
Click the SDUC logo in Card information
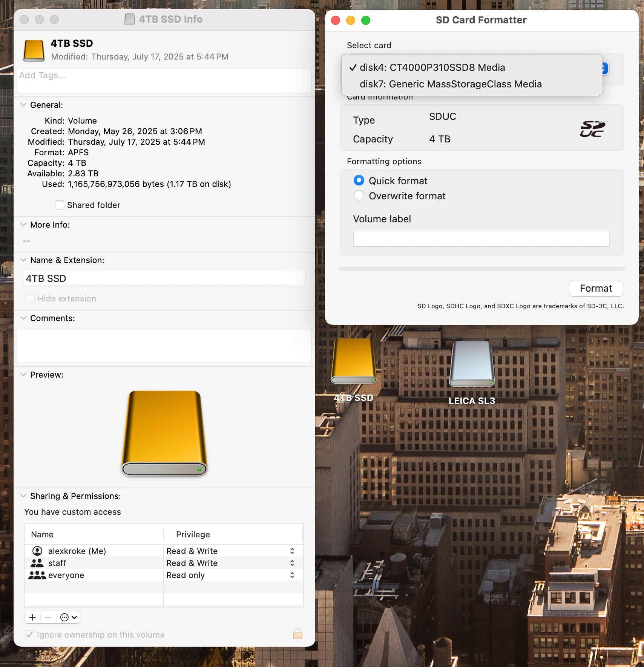click(593, 129)
